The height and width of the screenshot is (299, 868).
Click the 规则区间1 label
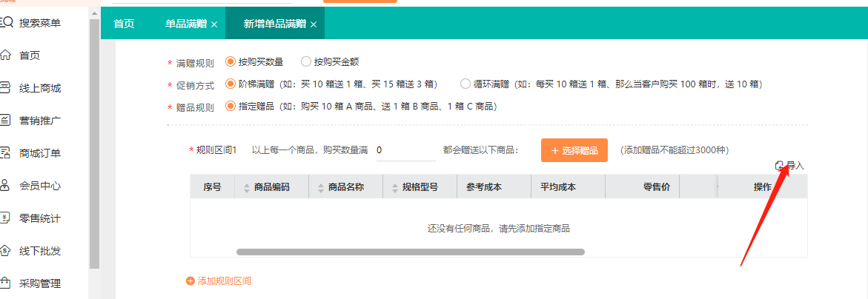pos(216,149)
